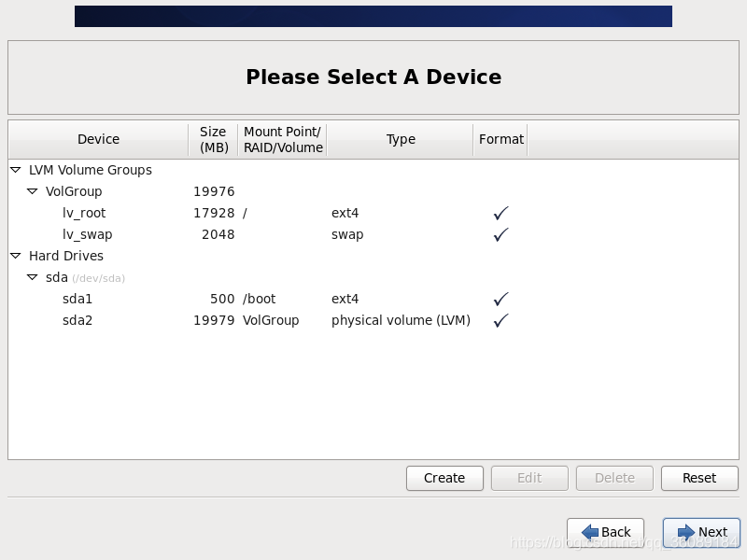Collapse the Hard Drives tree node

[16, 256]
